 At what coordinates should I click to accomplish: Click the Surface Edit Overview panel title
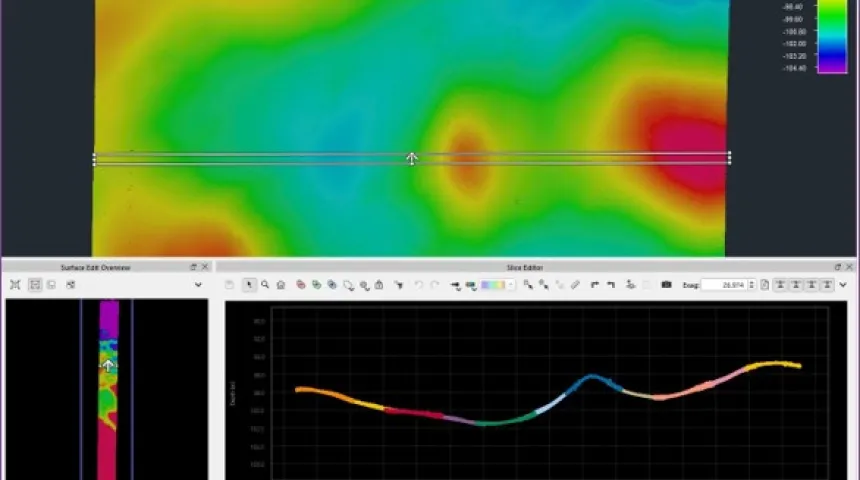(95, 268)
